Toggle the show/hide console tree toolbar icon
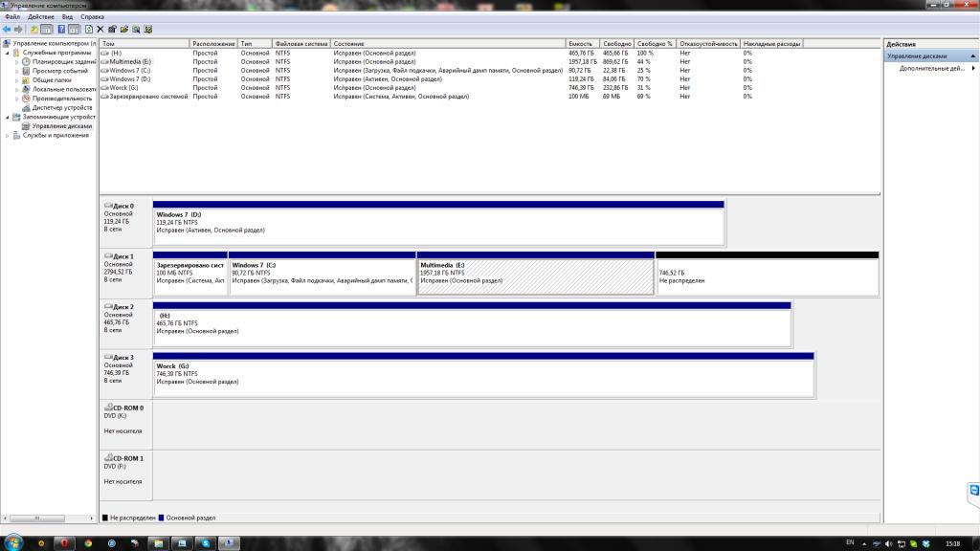Image resolution: width=980 pixels, height=551 pixels. tap(47, 30)
